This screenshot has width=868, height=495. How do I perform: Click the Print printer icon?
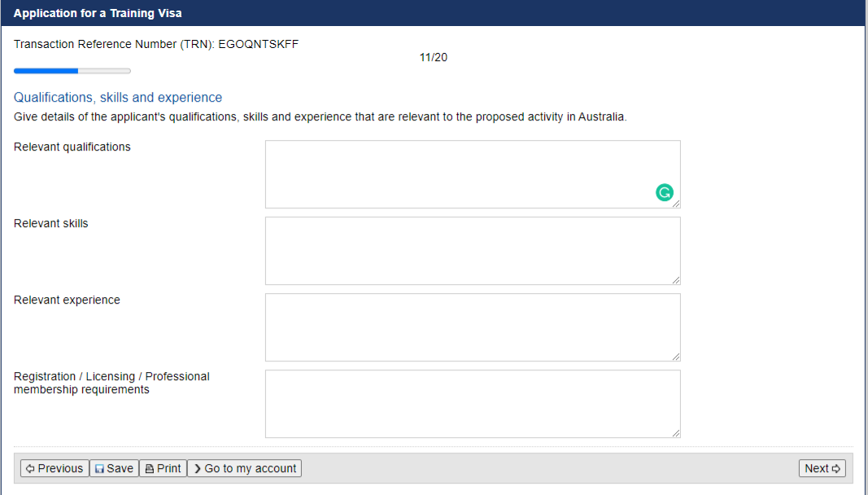149,469
